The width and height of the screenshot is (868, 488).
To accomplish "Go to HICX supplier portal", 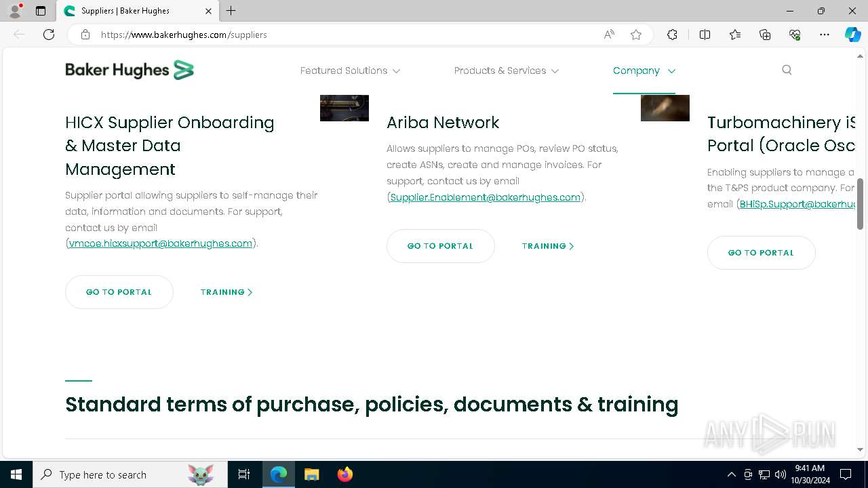I will pos(119,292).
